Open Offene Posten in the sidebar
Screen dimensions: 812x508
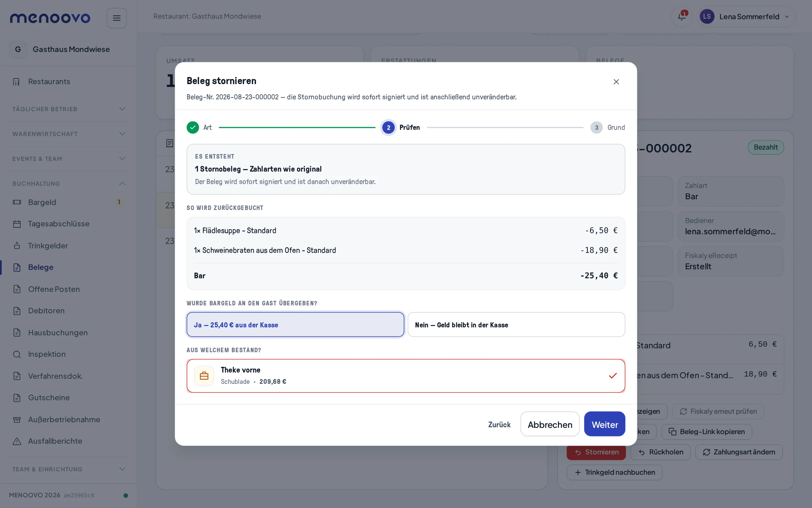point(68,289)
